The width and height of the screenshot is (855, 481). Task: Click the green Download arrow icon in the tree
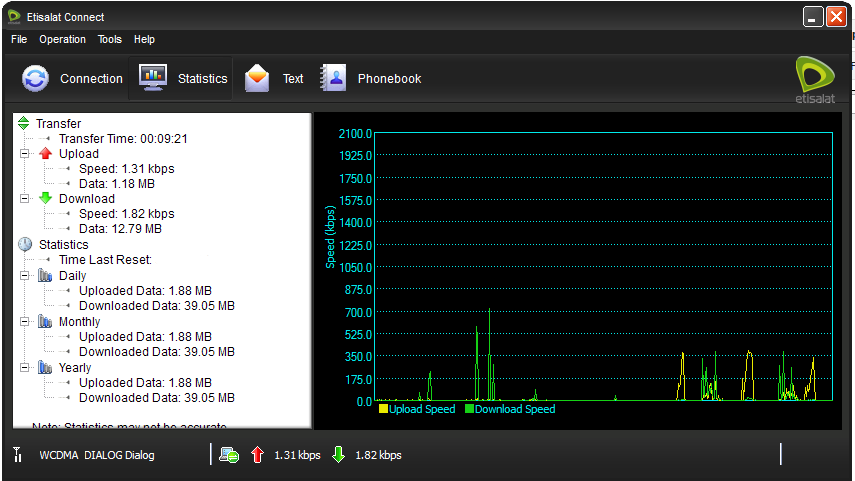(46, 198)
